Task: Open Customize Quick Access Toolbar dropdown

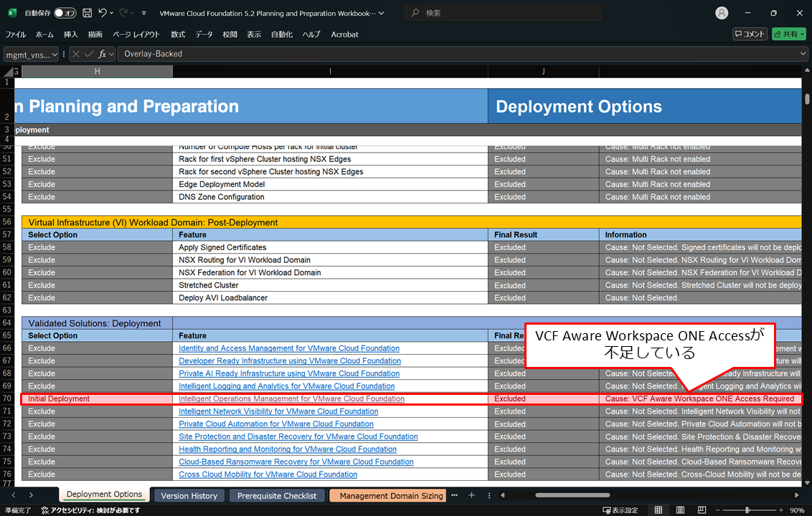Action: pos(144,13)
